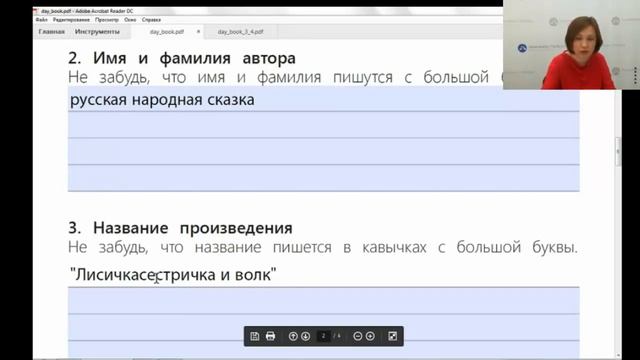Screen dimensions: 640x360
Task: Click the save icon in floating toolbar
Action: coord(255,336)
